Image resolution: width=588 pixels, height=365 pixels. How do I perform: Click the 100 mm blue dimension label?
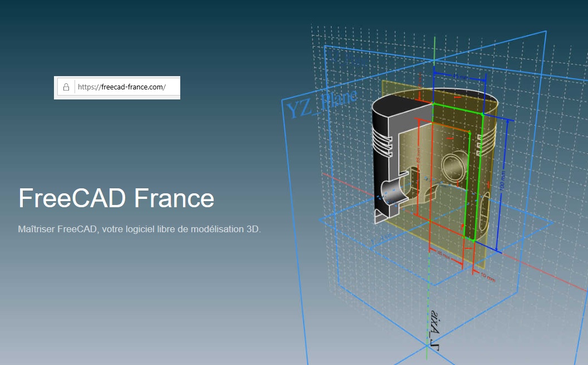pos(503,181)
